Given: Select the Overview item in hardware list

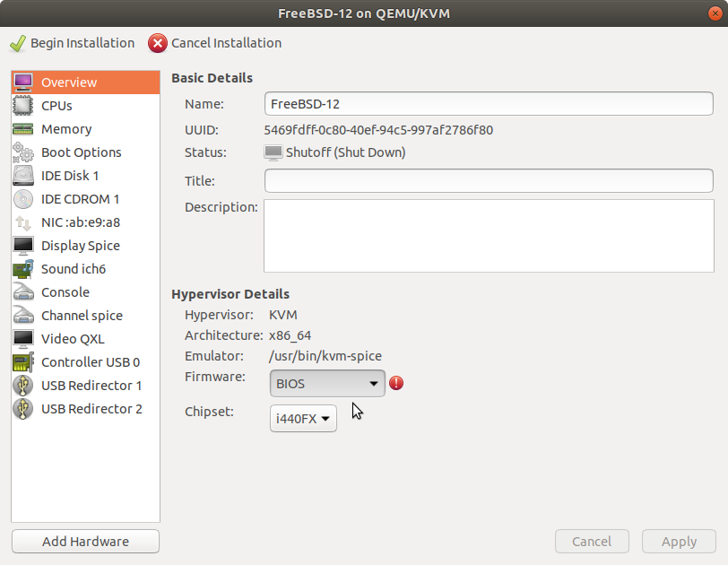Looking at the screenshot, I should (x=85, y=83).
